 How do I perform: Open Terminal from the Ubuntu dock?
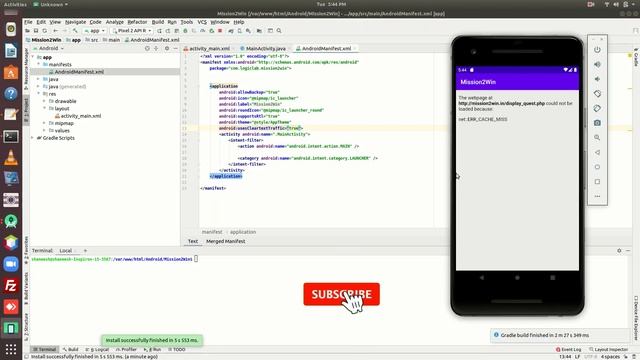click(11, 136)
